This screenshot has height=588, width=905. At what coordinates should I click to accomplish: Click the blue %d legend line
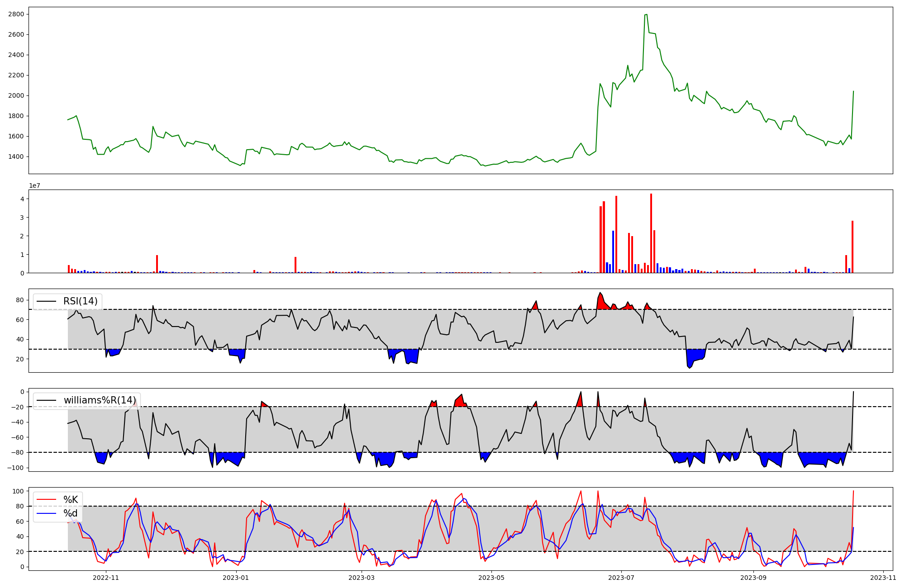pos(46,513)
